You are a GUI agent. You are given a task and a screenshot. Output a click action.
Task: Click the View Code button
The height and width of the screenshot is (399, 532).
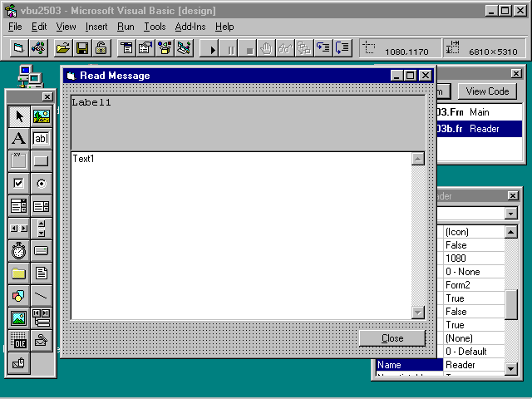tap(487, 91)
